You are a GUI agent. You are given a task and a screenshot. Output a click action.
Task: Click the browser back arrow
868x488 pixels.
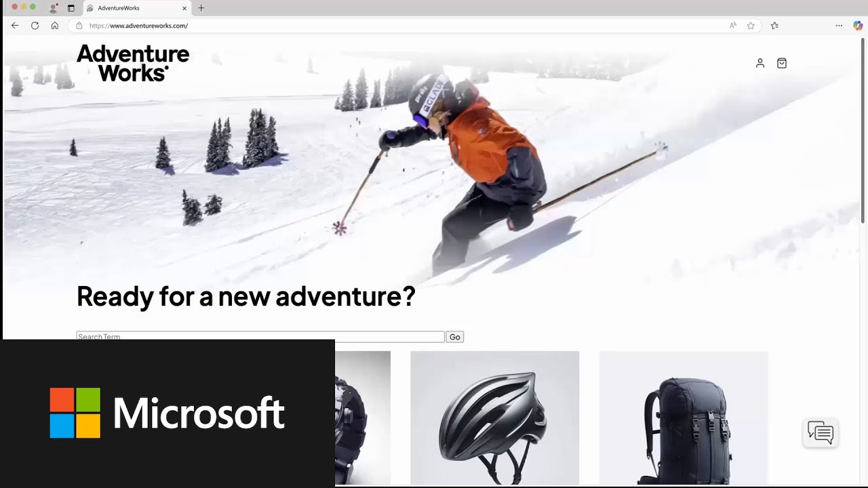15,26
